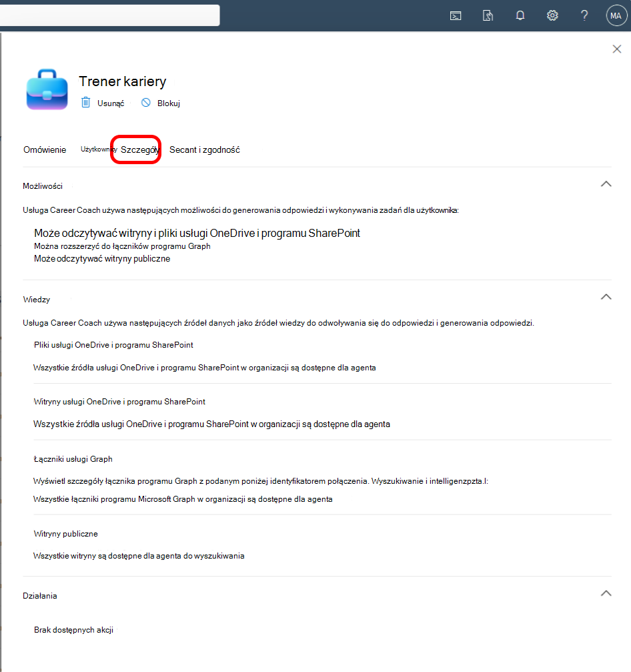Click trash icon next to Usunąć
This screenshot has height=672, width=631.
tap(85, 102)
